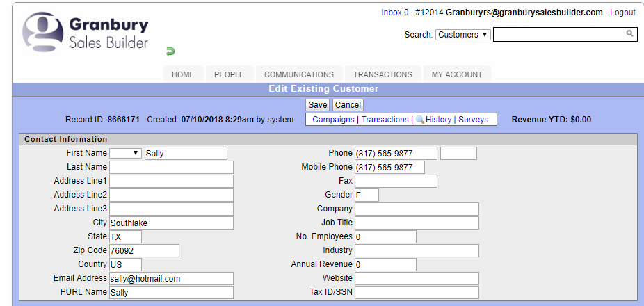This screenshot has width=644, height=306.
Task: Click the Logout link
Action: (622, 13)
